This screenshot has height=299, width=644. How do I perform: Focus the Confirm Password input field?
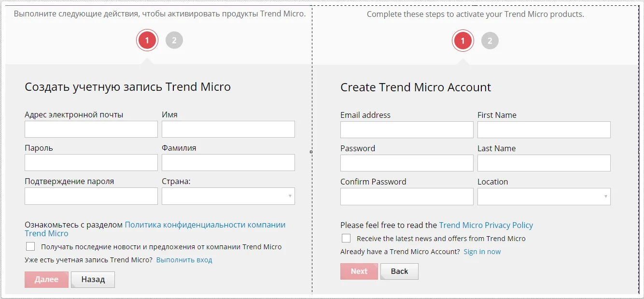point(407,197)
